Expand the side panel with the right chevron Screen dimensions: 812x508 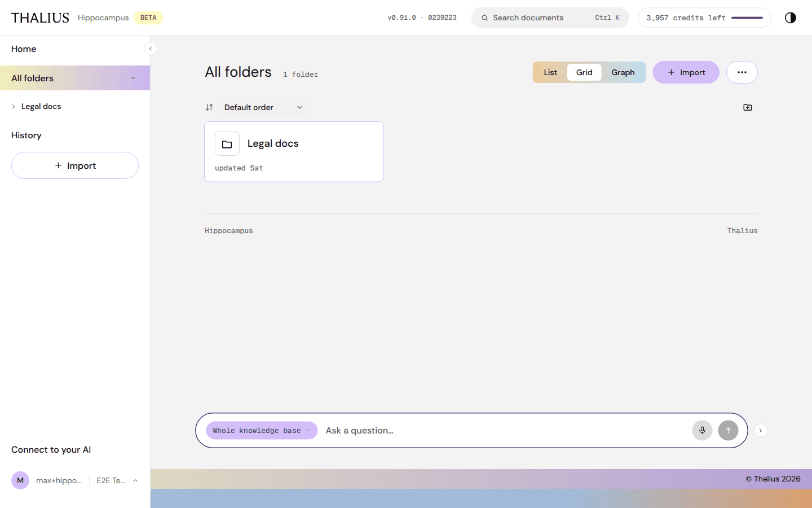point(761,430)
